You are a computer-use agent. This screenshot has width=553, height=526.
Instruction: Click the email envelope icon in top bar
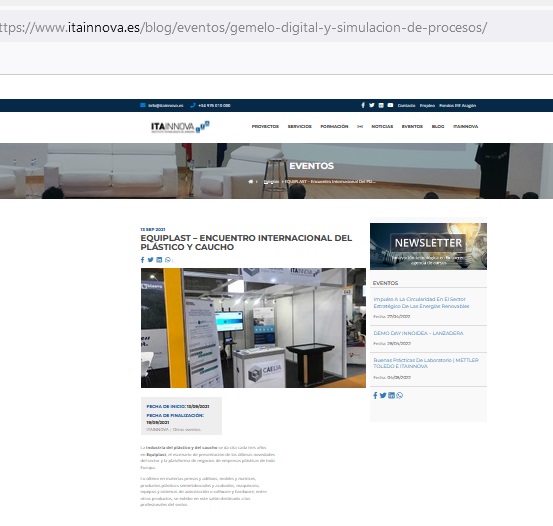pos(142,105)
